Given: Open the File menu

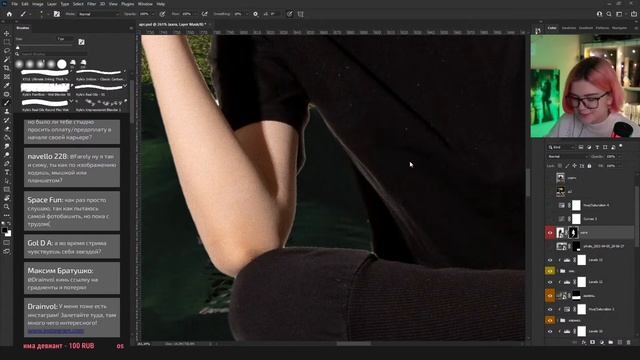Looking at the screenshot, I should [x=15, y=4].
